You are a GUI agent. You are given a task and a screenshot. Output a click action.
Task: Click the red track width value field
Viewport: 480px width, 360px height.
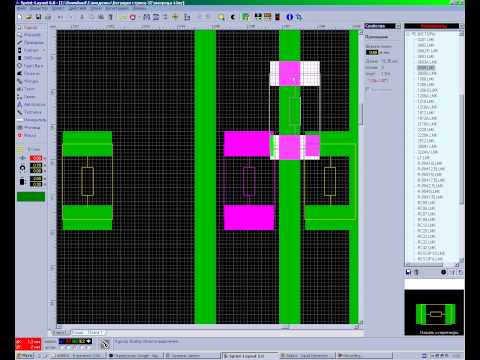tap(36, 158)
